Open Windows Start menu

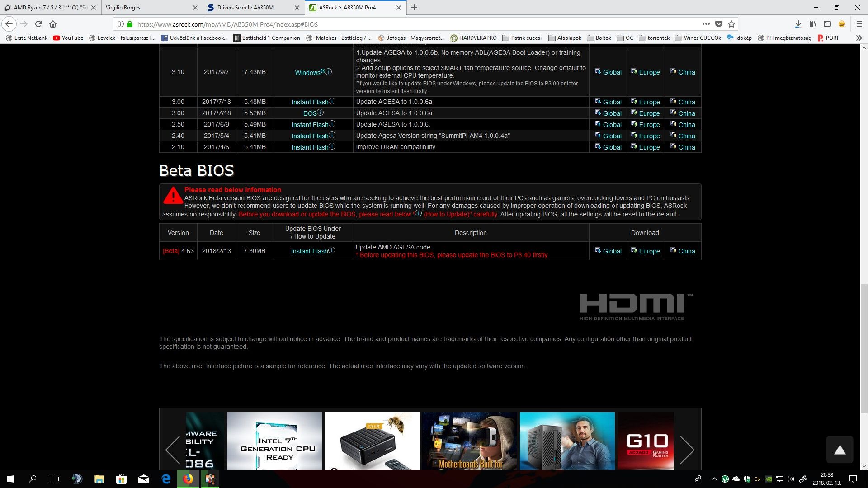click(11, 479)
